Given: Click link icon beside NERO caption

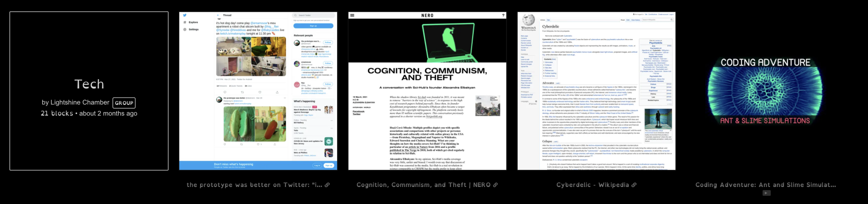Looking at the screenshot, I should [x=495, y=185].
